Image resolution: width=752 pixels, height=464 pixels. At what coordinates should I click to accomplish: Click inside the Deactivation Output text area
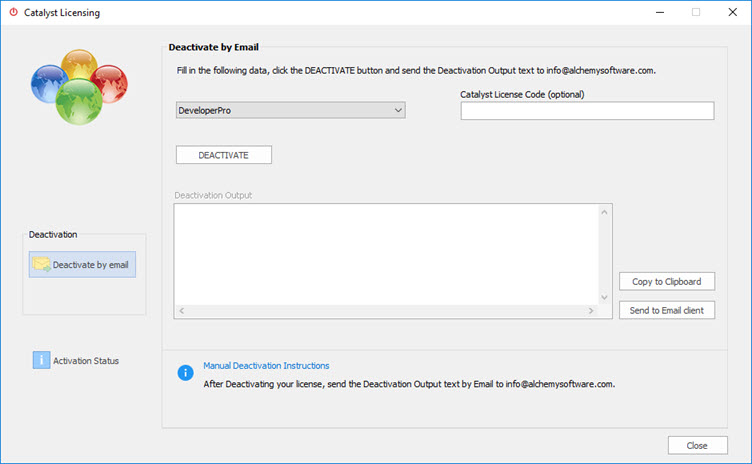[x=387, y=255]
